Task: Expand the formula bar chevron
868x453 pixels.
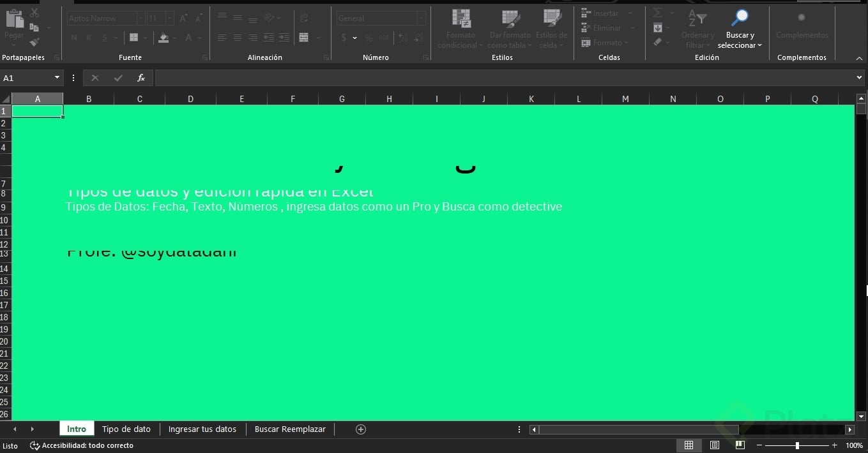Action: [x=859, y=78]
